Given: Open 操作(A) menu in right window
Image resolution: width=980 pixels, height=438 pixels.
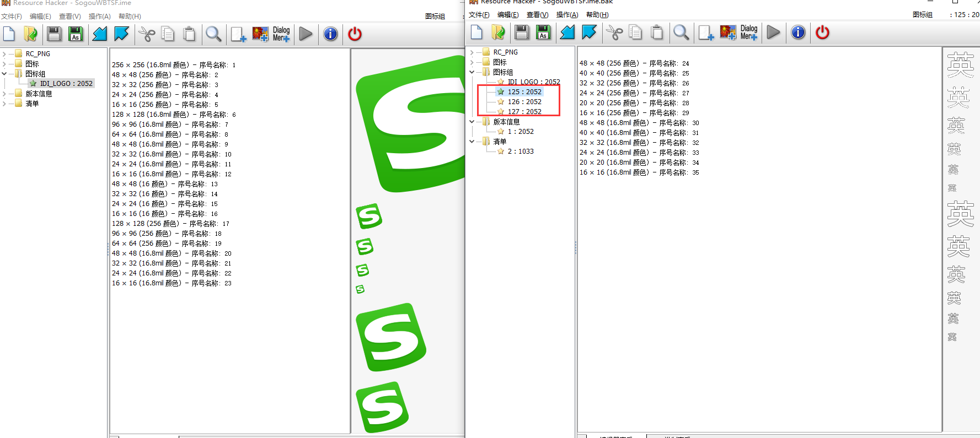Looking at the screenshot, I should (x=567, y=15).
